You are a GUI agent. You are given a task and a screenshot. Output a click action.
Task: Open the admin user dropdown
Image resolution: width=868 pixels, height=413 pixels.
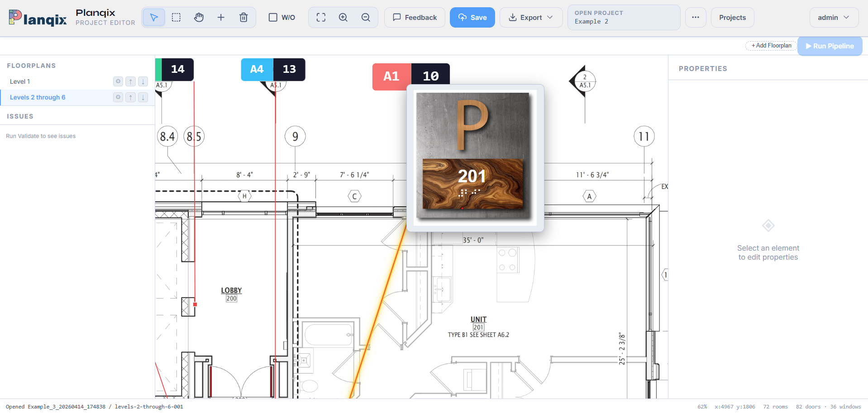coord(834,18)
